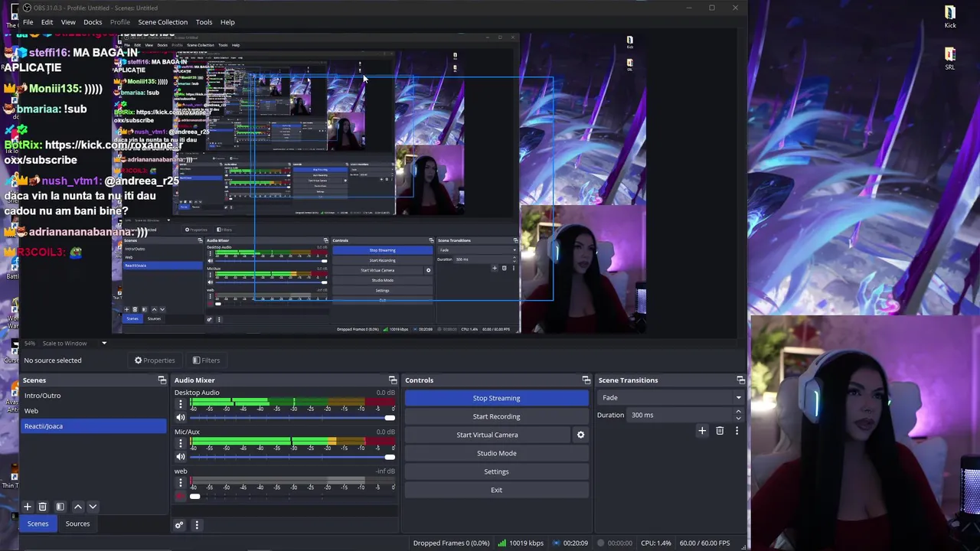Open the Scene Collection menu

162,22
